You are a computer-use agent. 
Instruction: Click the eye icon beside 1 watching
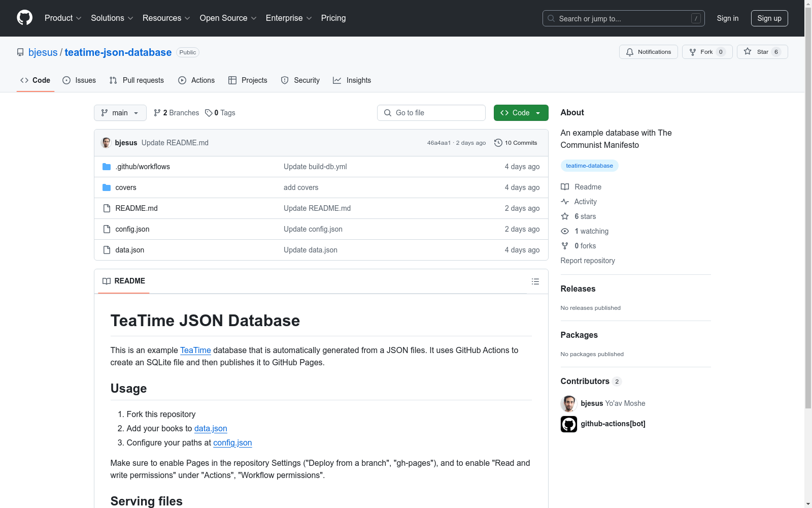[x=565, y=231]
